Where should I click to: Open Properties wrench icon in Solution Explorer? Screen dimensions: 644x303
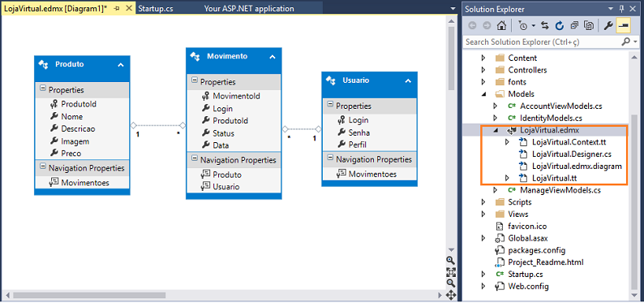(608, 26)
